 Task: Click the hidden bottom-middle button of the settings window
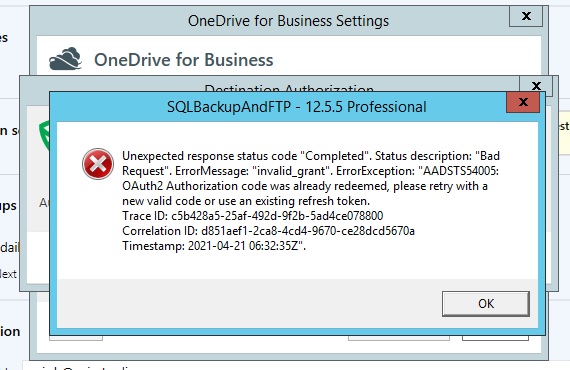[x=399, y=338]
